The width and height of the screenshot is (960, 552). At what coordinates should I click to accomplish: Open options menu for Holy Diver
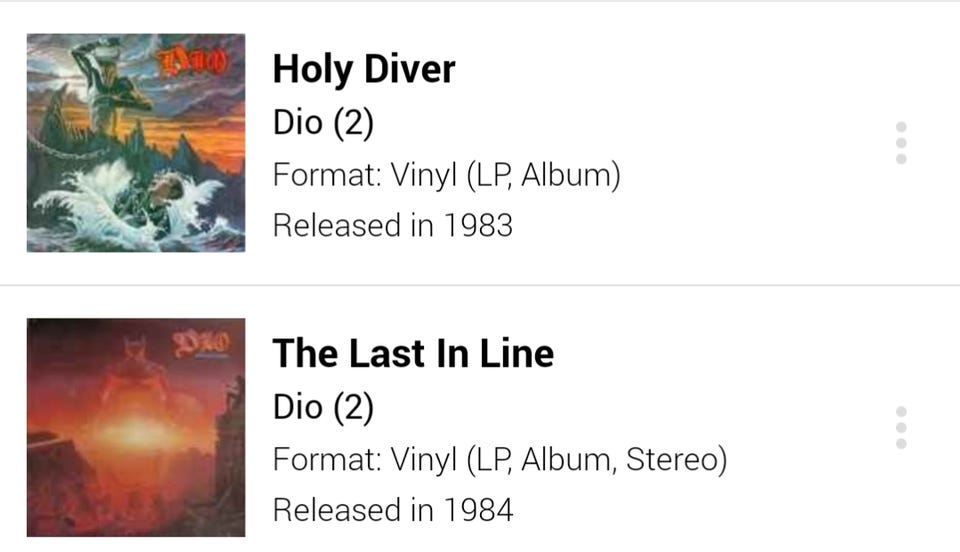(x=901, y=143)
